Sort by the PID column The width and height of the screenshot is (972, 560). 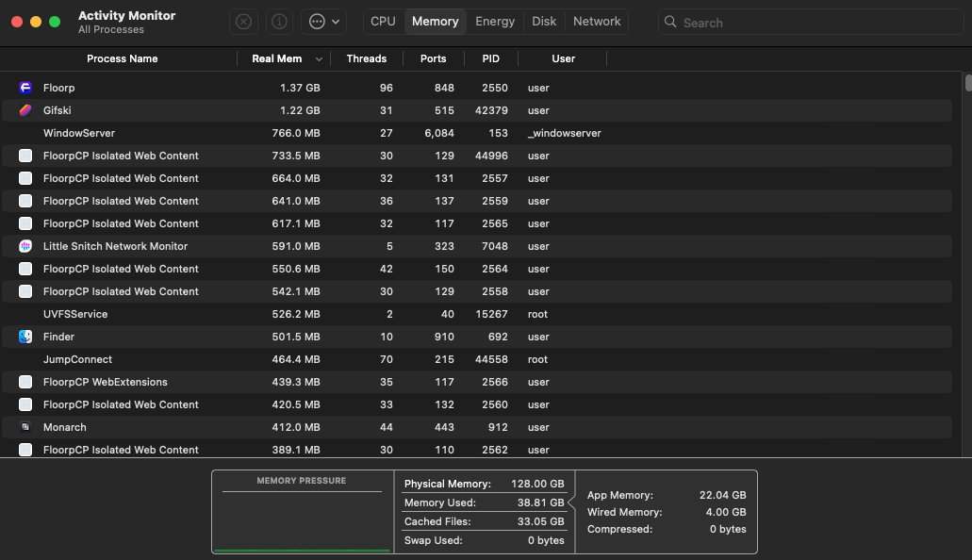(491, 58)
